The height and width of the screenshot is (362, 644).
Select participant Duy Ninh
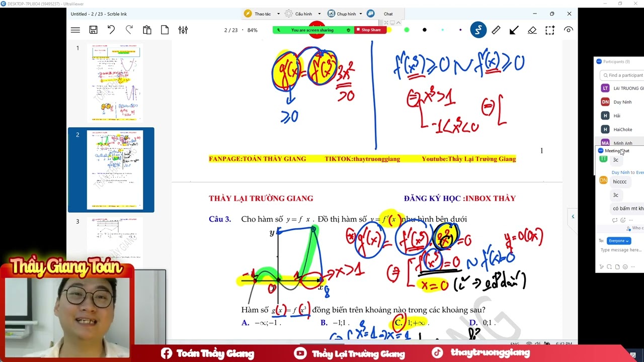pyautogui.click(x=622, y=102)
